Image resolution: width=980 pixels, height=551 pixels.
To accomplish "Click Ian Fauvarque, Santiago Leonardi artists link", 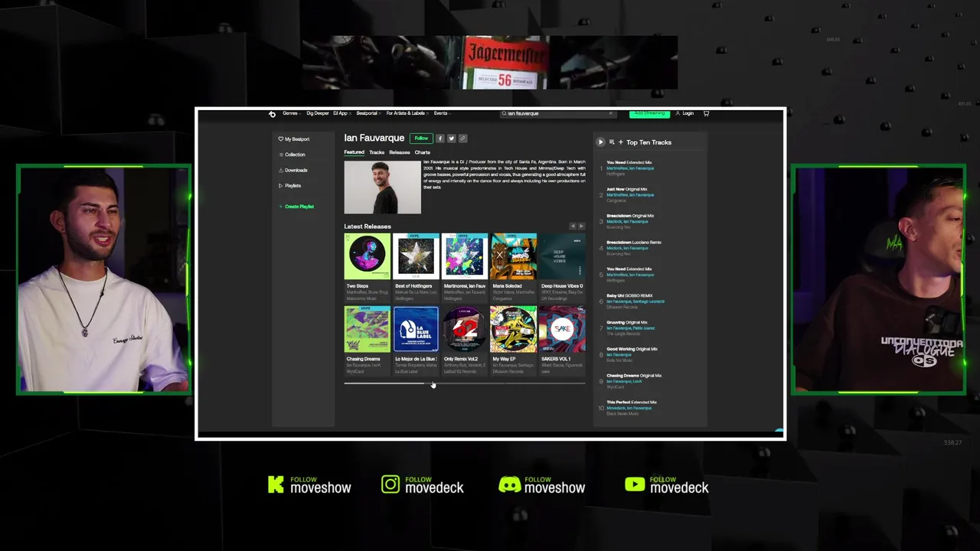I will point(635,302).
